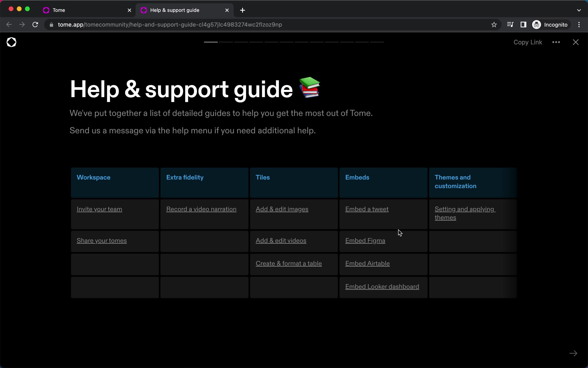Open the three-dots more options menu

click(556, 42)
